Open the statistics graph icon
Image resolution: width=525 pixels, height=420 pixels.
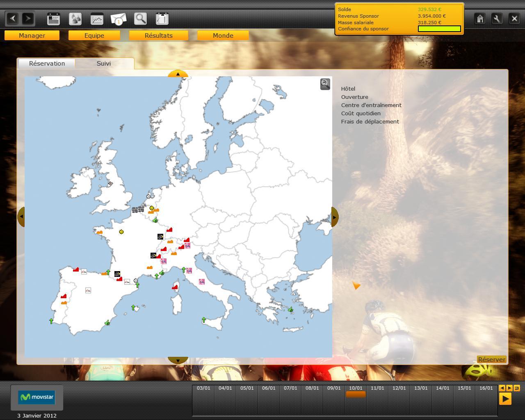pyautogui.click(x=97, y=19)
